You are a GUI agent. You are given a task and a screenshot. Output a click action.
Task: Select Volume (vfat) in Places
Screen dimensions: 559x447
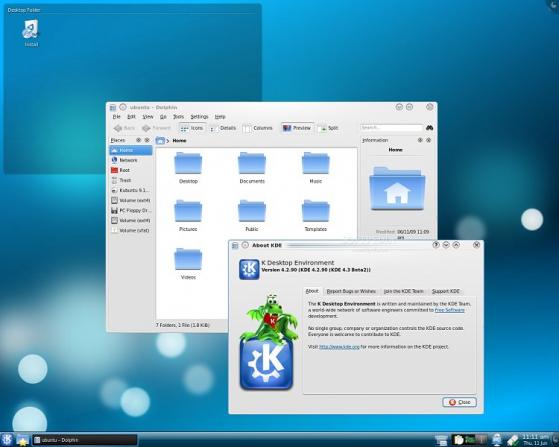tap(131, 230)
